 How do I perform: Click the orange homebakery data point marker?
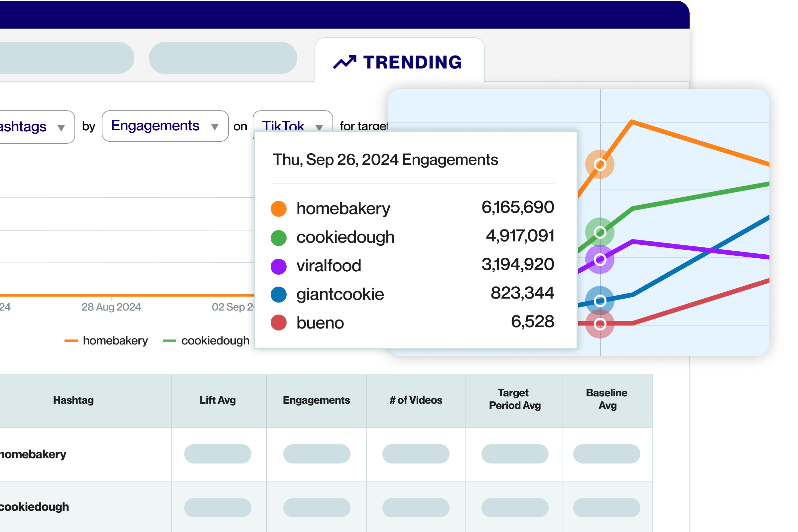[x=600, y=165]
